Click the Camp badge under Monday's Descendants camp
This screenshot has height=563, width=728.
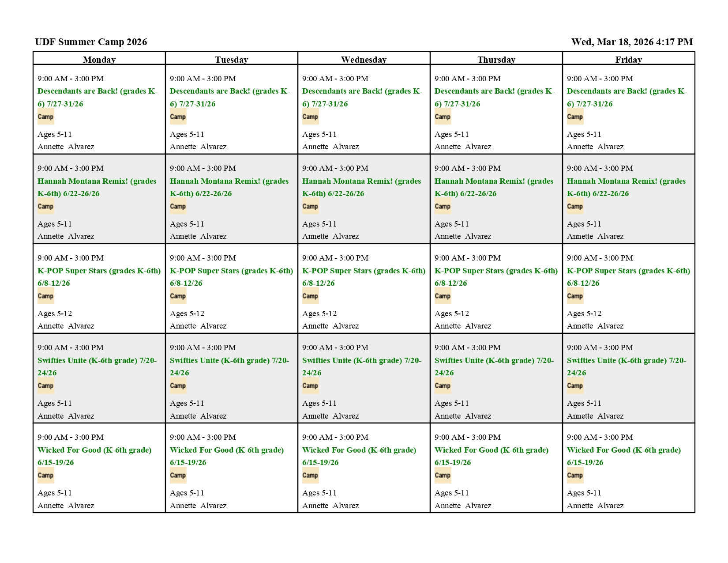pos(45,117)
